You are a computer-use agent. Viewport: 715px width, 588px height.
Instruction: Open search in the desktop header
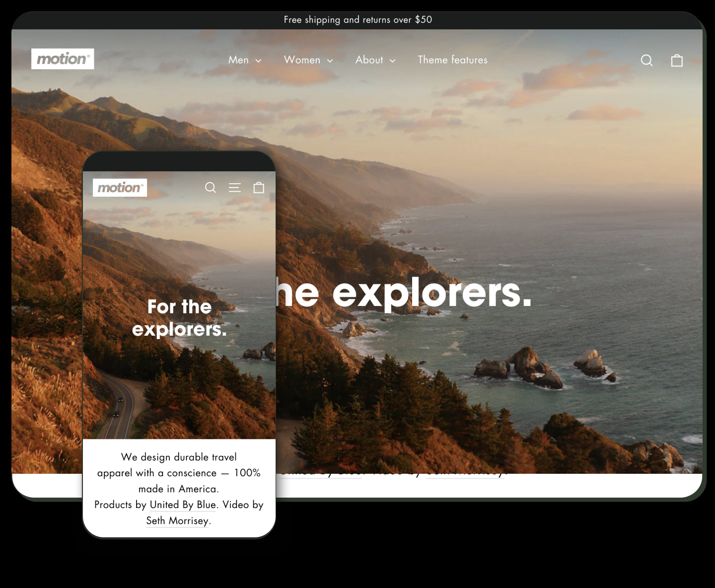pos(646,60)
